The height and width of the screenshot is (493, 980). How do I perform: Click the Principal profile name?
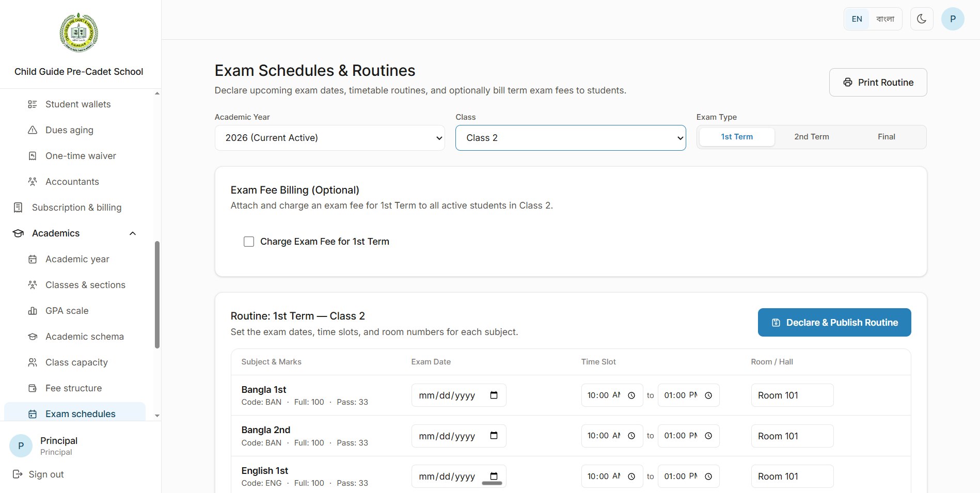point(59,440)
